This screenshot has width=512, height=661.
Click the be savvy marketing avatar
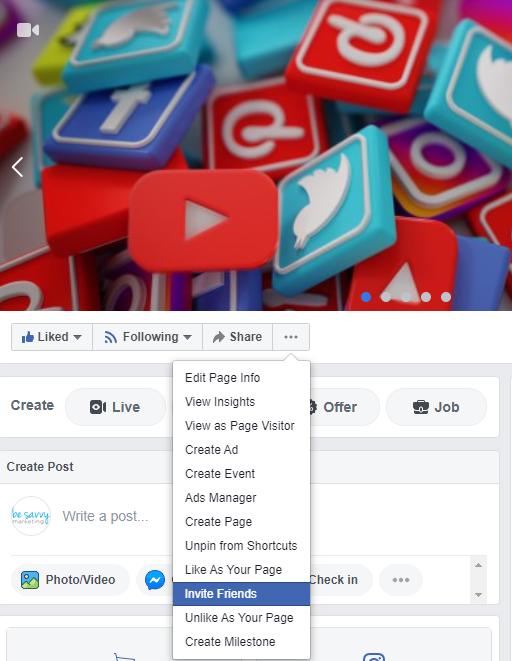(31, 516)
